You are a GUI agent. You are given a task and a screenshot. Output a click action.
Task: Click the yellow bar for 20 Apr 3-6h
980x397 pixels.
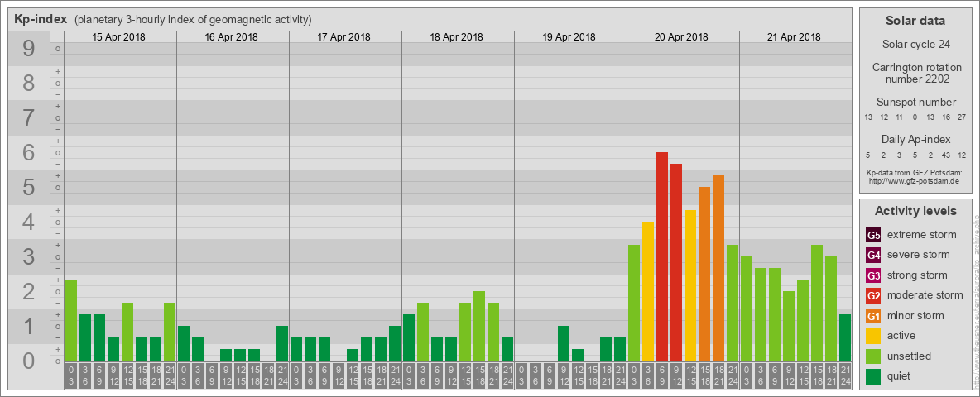coord(647,291)
